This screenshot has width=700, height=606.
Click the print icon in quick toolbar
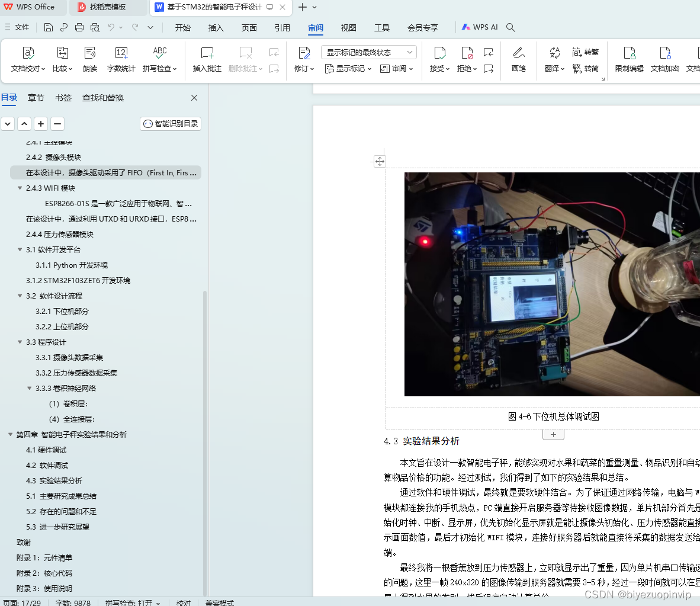pyautogui.click(x=79, y=28)
